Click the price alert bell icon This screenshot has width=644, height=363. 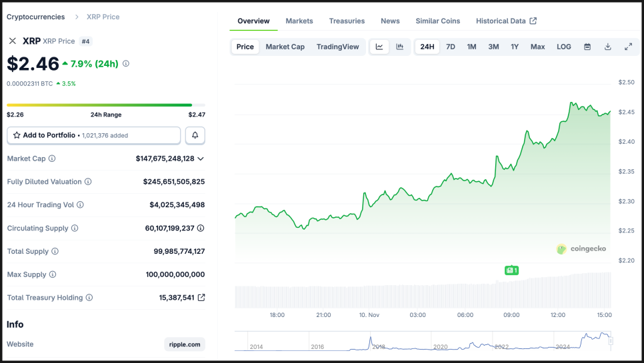[195, 135]
